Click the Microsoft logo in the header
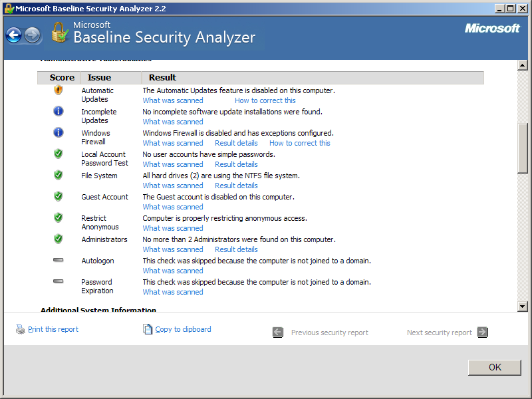The width and height of the screenshot is (532, 399). tap(492, 28)
